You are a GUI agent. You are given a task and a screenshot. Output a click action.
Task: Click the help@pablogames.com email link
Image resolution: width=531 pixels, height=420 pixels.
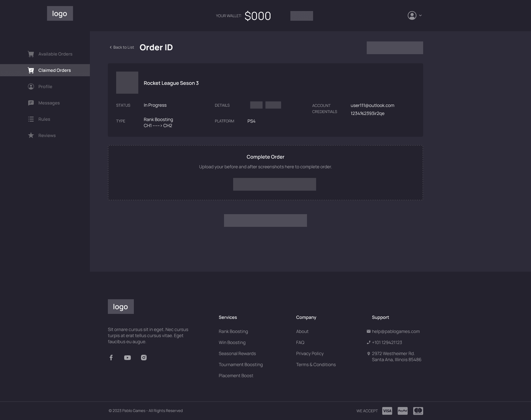395,331
